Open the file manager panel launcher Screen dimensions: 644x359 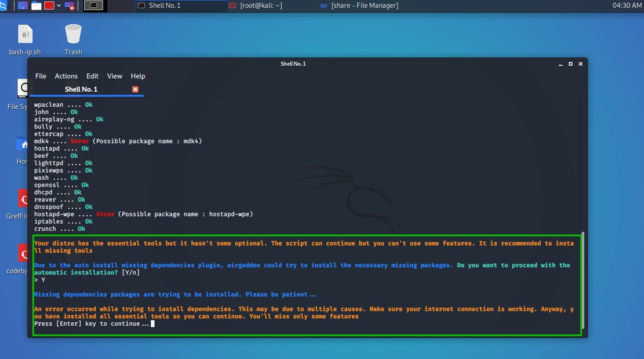pyautogui.click(x=36, y=5)
